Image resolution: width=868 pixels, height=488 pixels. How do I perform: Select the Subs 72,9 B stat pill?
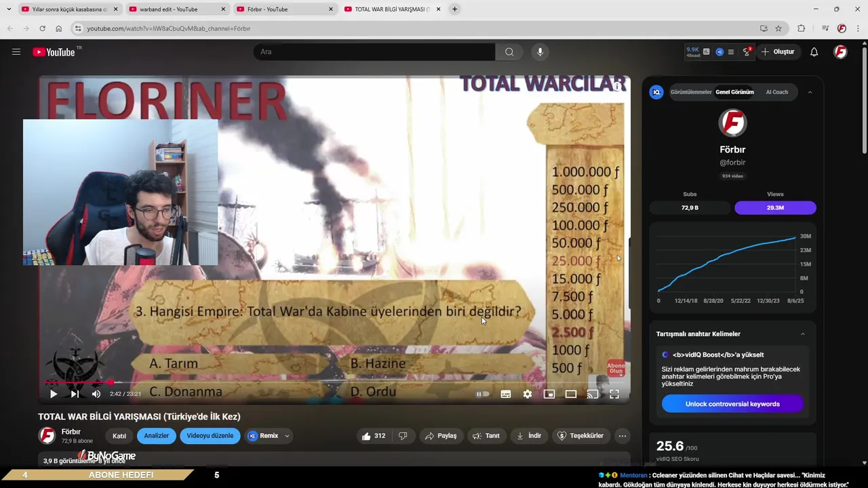[690, 207]
